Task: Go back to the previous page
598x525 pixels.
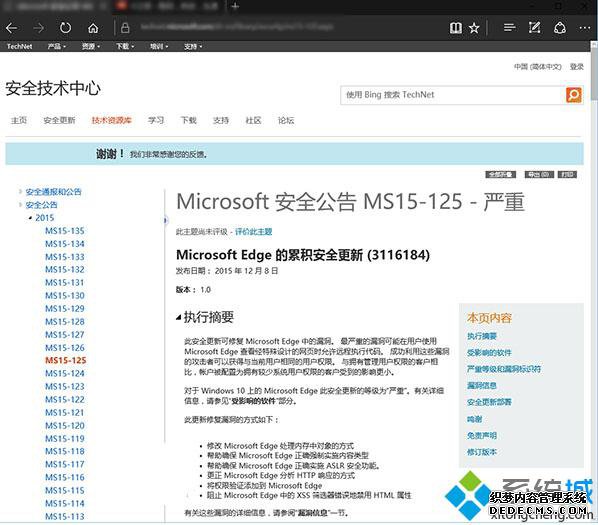Action: pyautogui.click(x=11, y=28)
